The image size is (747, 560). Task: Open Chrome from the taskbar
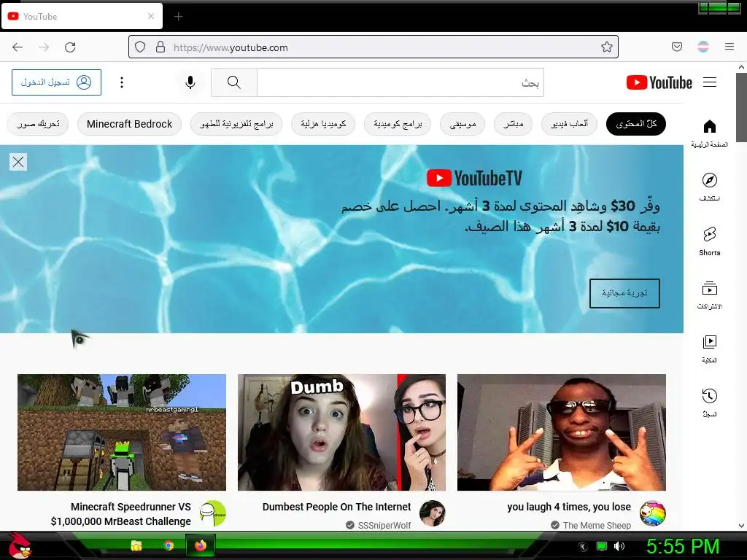169,545
